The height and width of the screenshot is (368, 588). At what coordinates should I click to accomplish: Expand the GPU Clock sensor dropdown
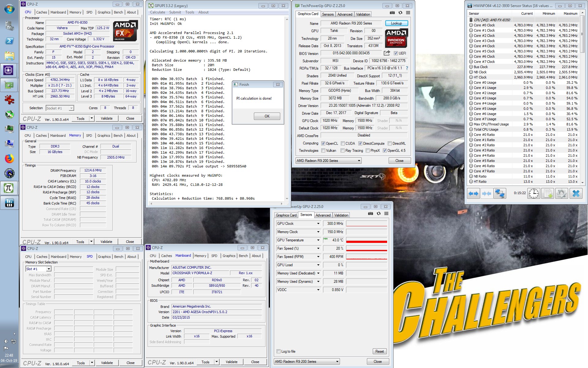tap(318, 224)
